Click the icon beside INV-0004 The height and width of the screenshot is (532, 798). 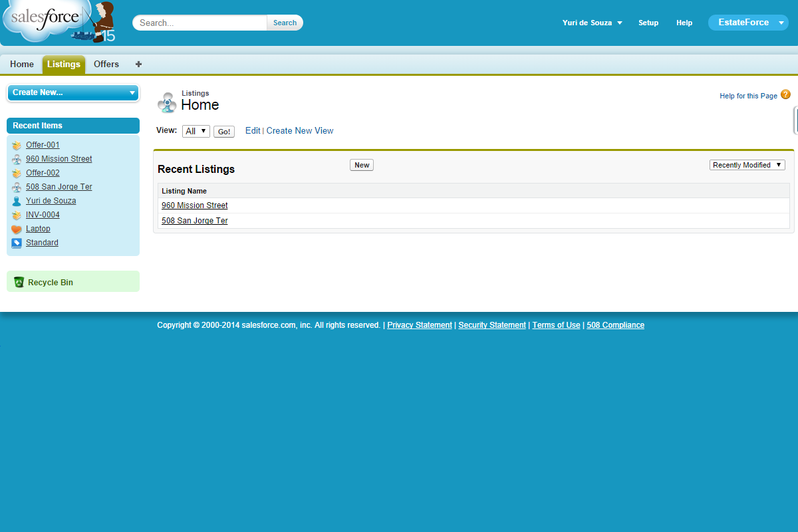pos(17,215)
